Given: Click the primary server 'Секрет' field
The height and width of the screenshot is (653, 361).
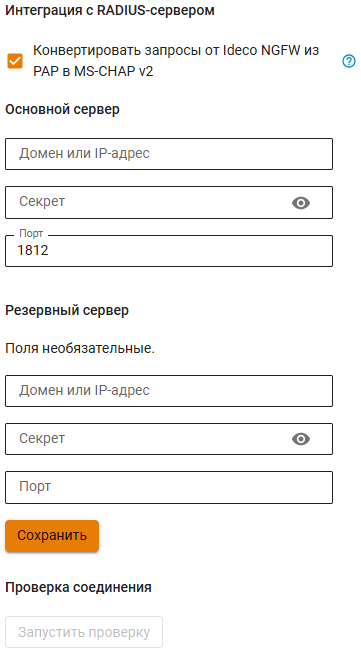Looking at the screenshot, I should click(169, 202).
